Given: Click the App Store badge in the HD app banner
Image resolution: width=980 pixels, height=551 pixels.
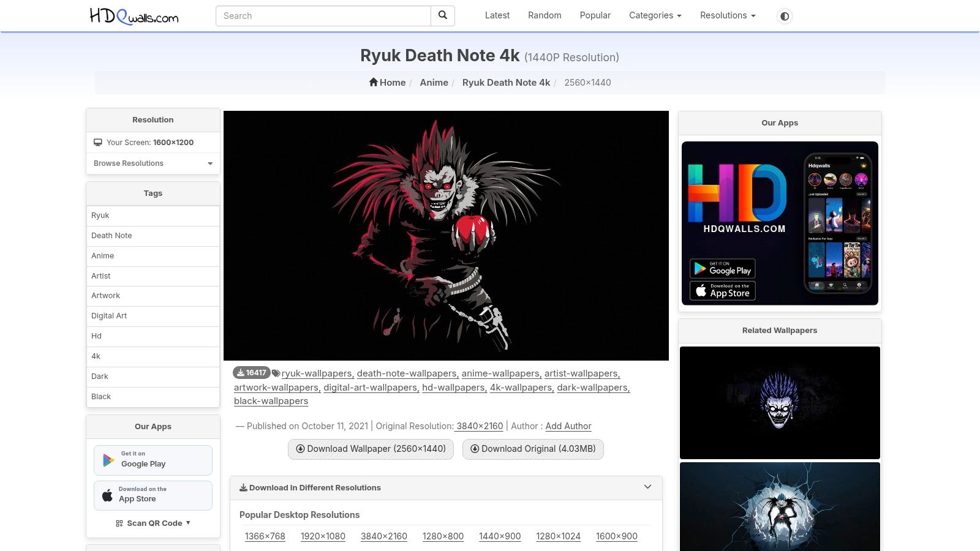Looking at the screenshot, I should [723, 290].
